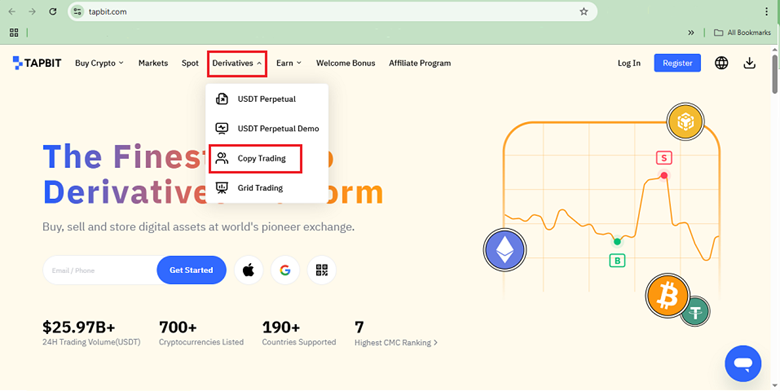Viewport: 780px width, 391px height.
Task: Click the Log In link
Action: click(629, 63)
